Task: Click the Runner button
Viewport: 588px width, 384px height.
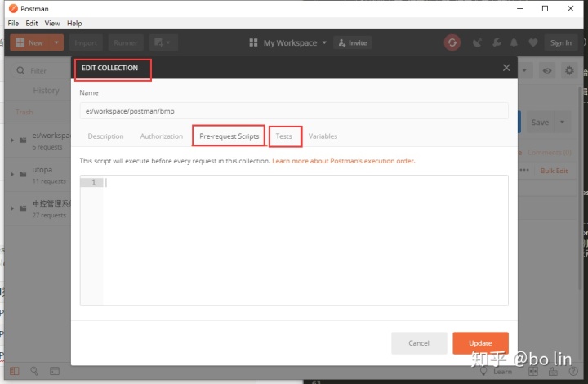Action: click(x=126, y=42)
